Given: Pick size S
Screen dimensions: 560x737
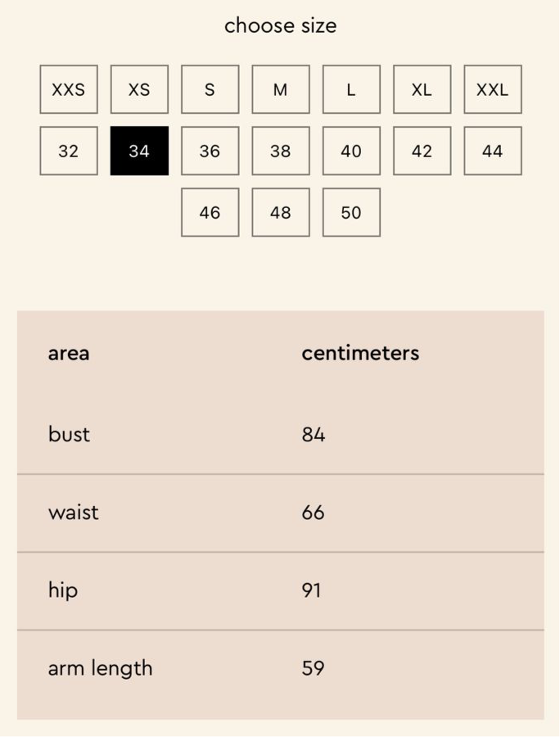Looking at the screenshot, I should point(210,89).
